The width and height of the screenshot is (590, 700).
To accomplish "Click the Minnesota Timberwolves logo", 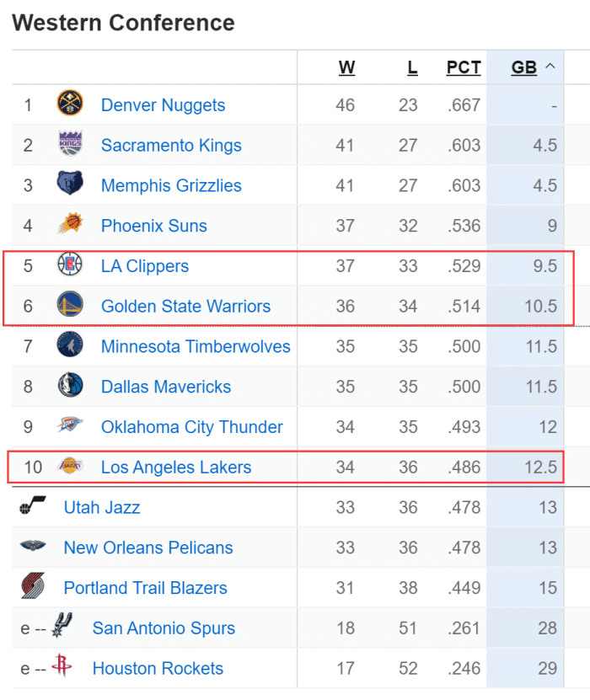I will pos(70,345).
